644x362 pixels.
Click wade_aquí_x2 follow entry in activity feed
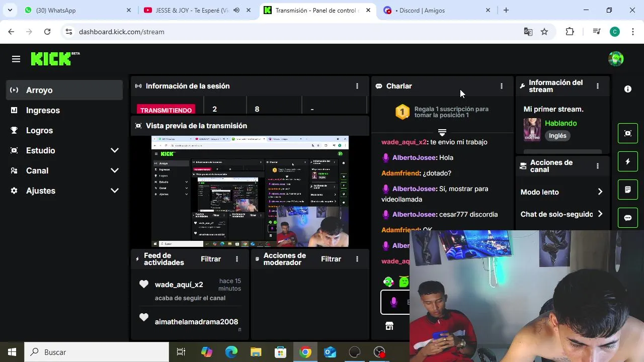coord(190,291)
